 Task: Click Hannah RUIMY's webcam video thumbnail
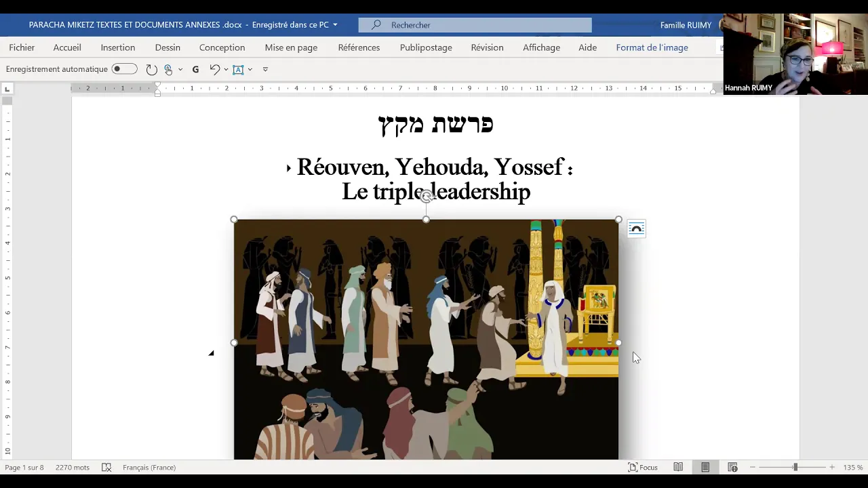795,54
